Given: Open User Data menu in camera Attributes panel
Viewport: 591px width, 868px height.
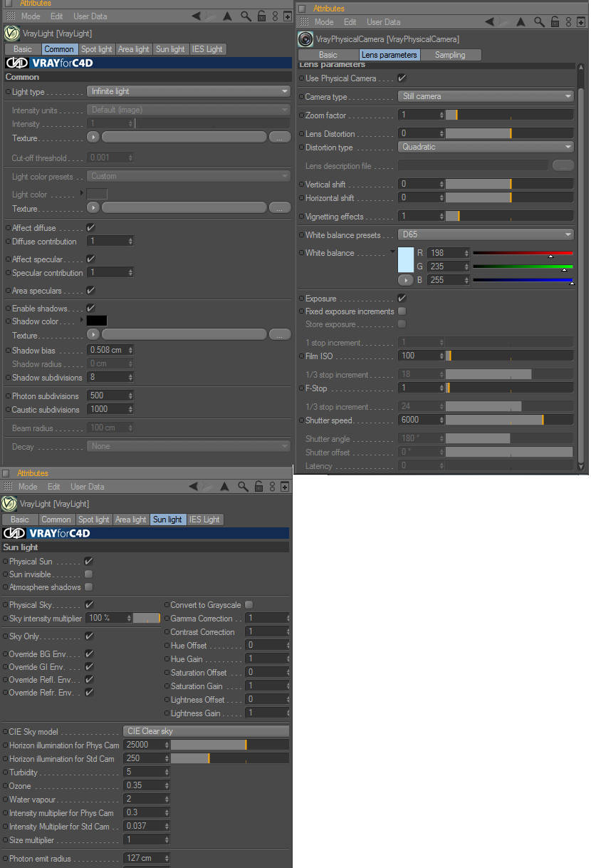Looking at the screenshot, I should coord(384,22).
